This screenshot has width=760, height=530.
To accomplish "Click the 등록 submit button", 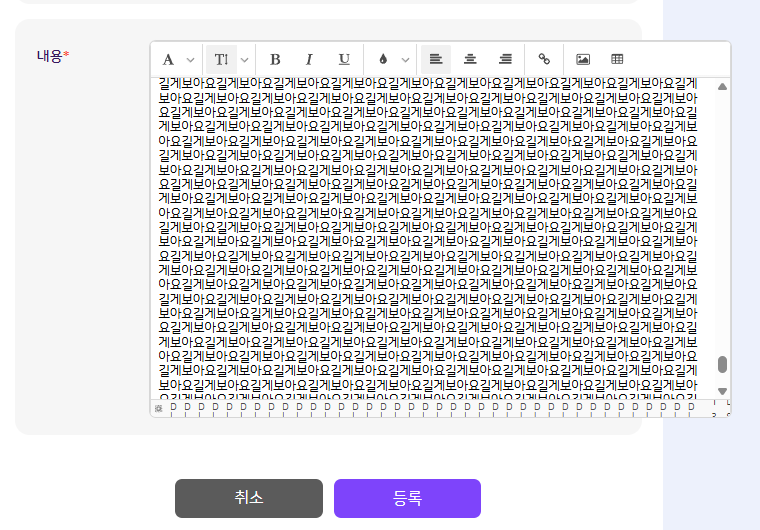I will [x=407, y=498].
